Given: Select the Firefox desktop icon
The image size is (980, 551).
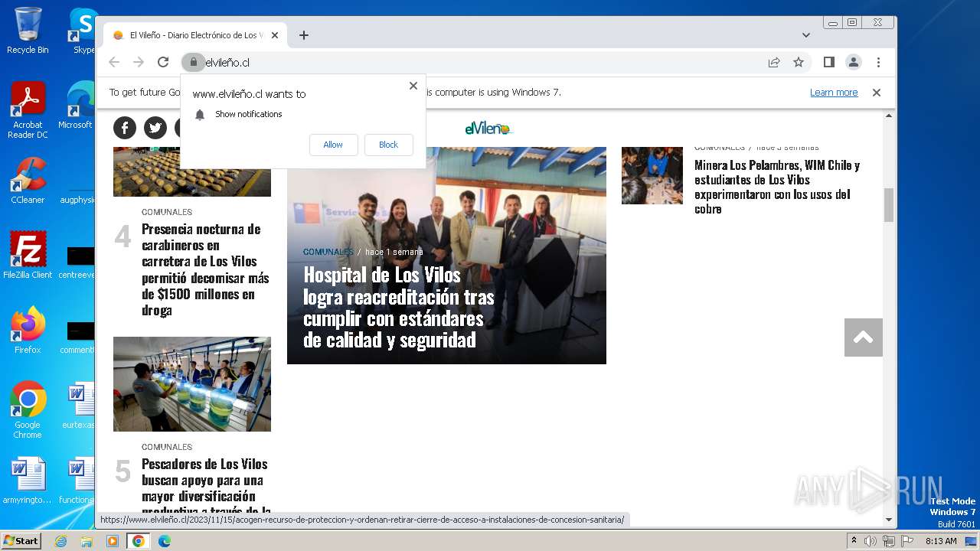Looking at the screenshot, I should (28, 330).
